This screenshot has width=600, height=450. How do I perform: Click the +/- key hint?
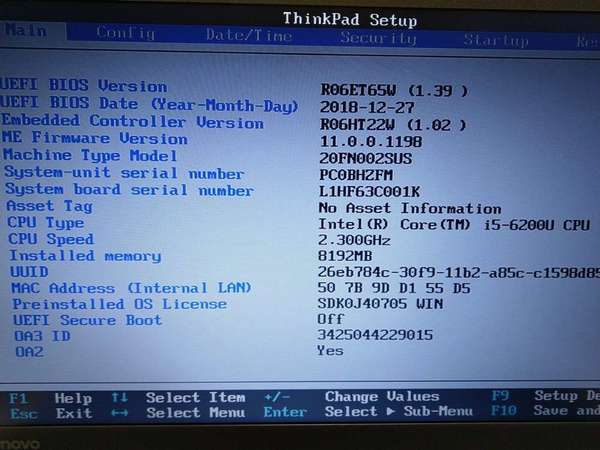[x=277, y=397]
